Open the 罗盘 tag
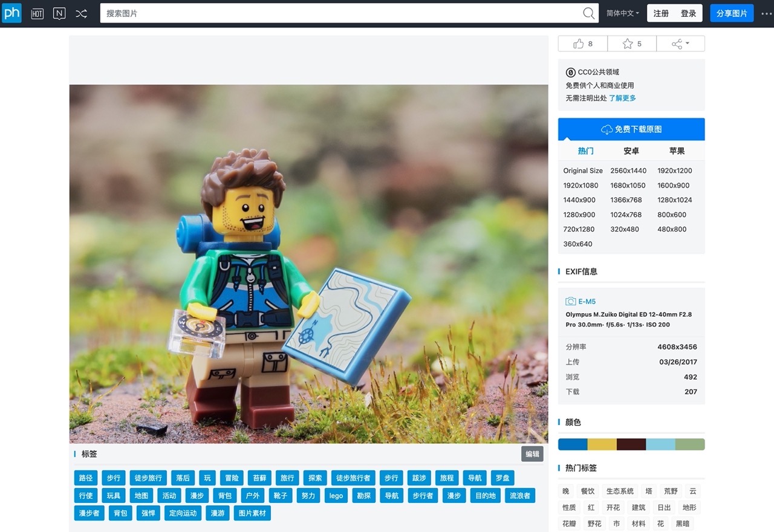 pyautogui.click(x=502, y=478)
